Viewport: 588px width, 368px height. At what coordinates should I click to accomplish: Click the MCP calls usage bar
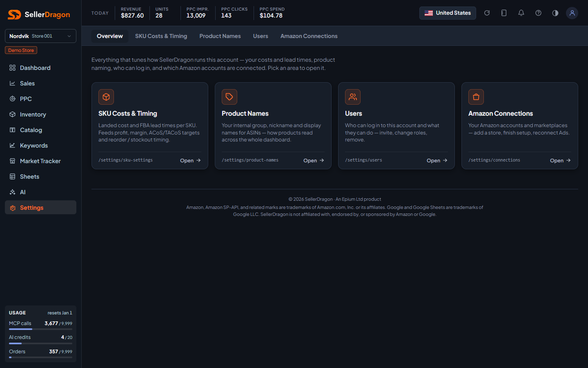tap(40, 329)
